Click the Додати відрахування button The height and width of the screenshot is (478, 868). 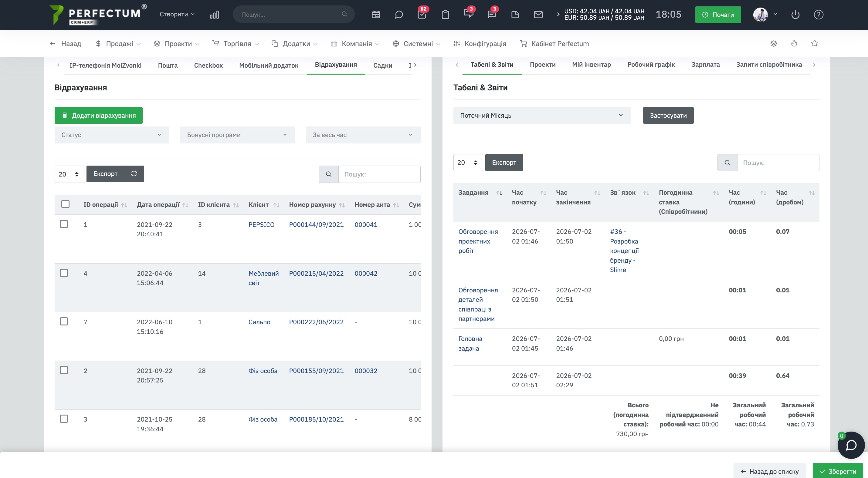(x=98, y=115)
